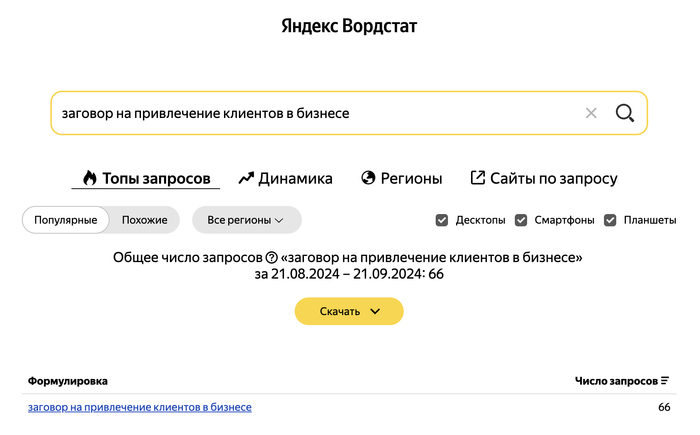Open the Все регионы dropdown
The height and width of the screenshot is (435, 700).
pyautogui.click(x=246, y=220)
